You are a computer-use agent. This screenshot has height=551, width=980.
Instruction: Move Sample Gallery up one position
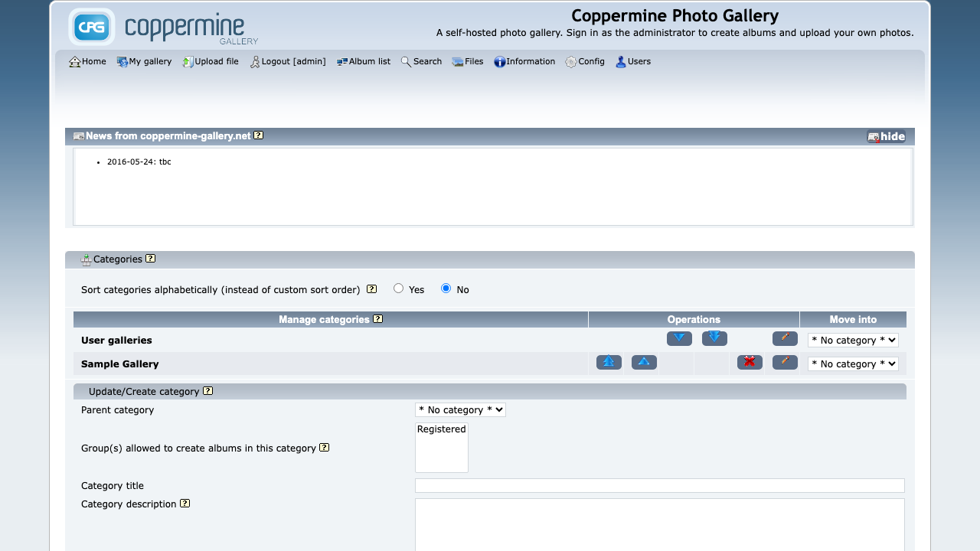click(x=644, y=362)
